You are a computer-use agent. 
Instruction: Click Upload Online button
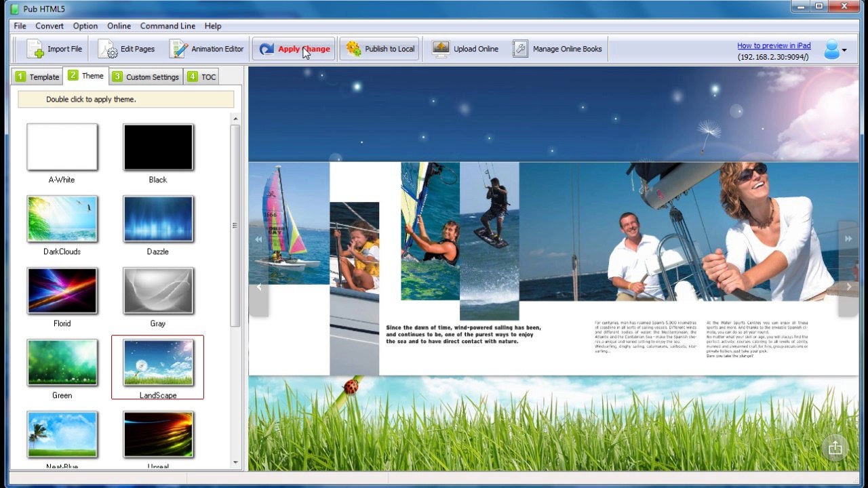pyautogui.click(x=465, y=49)
